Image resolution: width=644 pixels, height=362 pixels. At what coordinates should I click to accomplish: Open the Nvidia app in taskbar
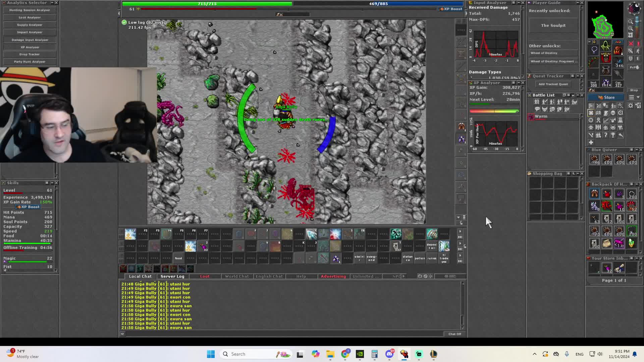click(x=360, y=354)
